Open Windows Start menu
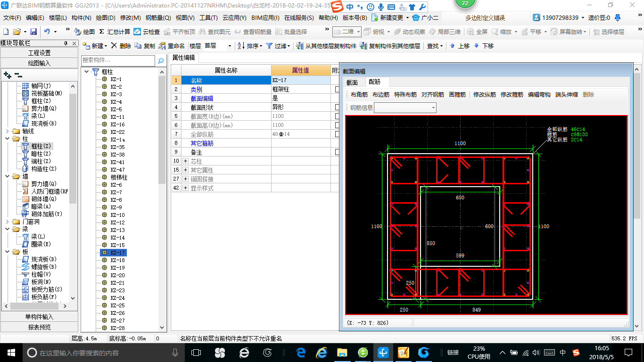This screenshot has height=362, width=644. (x=10, y=352)
